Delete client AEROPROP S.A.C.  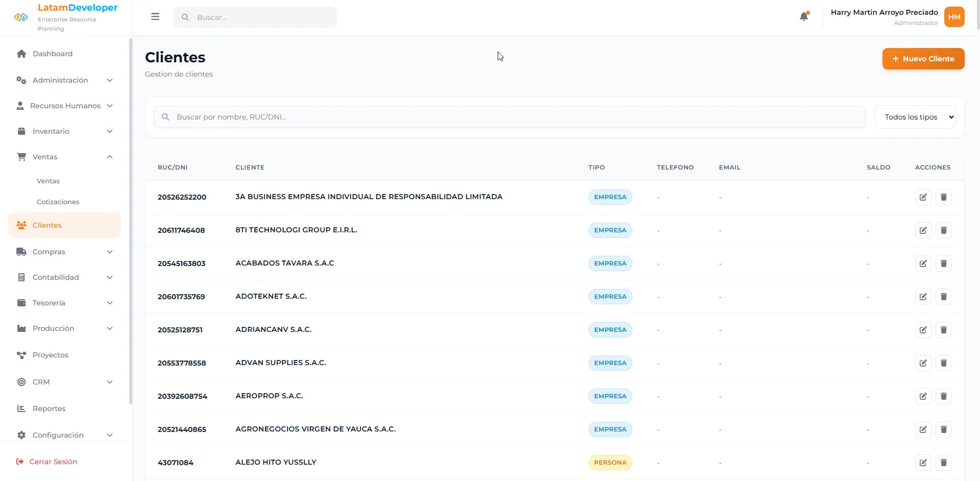point(944,396)
